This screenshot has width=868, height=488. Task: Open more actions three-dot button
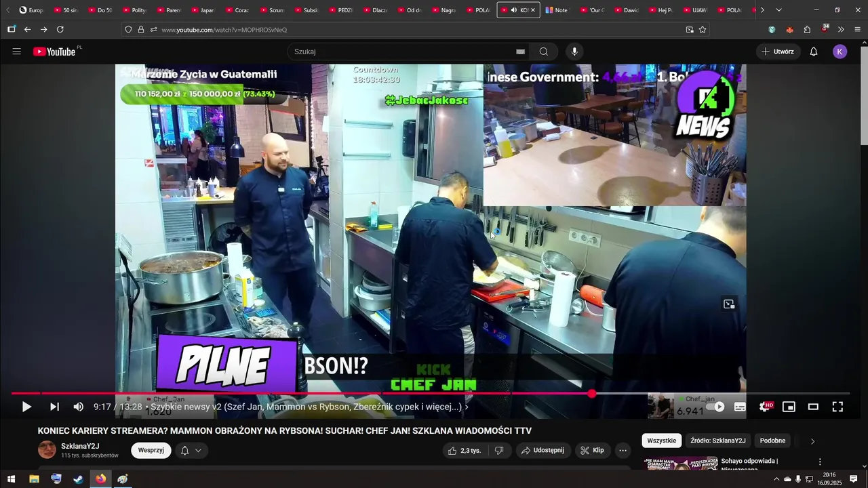[623, 450]
